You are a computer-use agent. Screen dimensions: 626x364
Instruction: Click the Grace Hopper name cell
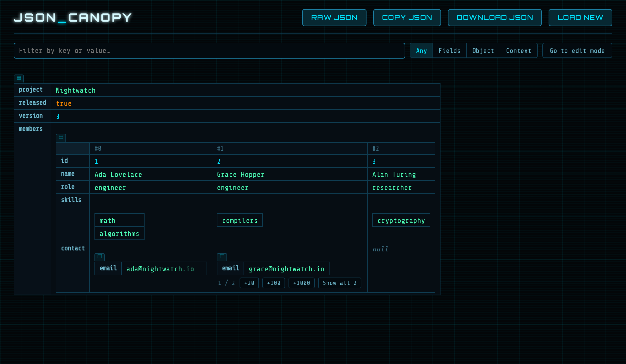click(290, 174)
